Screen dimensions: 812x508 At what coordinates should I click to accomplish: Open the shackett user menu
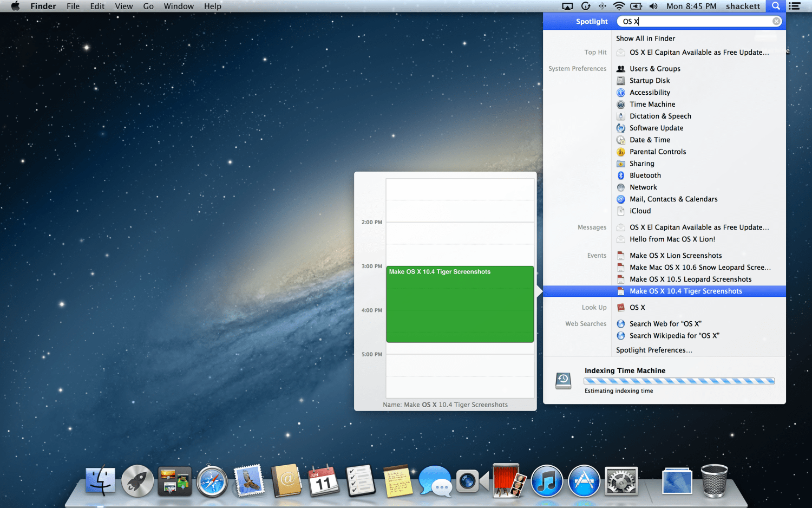click(743, 6)
